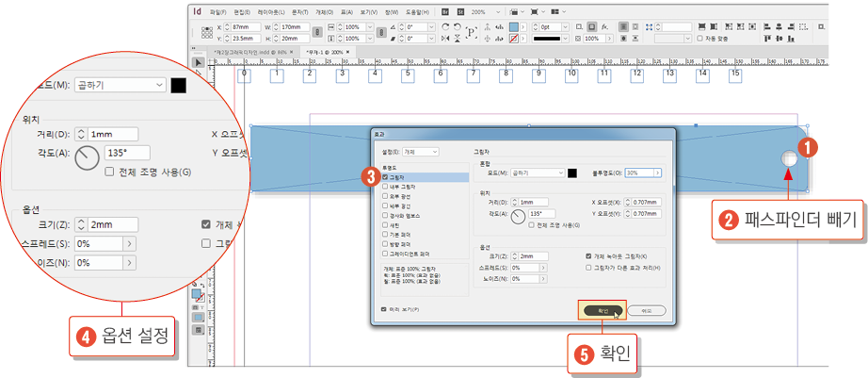The height and width of the screenshot is (378, 868).
Task: Open the stroke style line dropdown
Action: [565, 39]
